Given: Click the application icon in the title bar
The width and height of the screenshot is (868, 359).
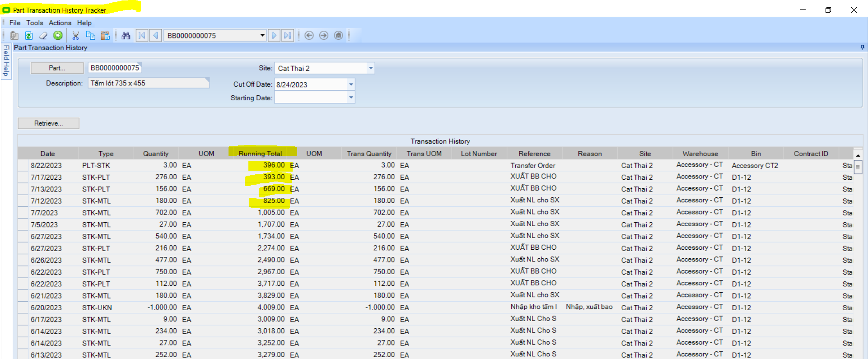Looking at the screenshot, I should 6,10.
